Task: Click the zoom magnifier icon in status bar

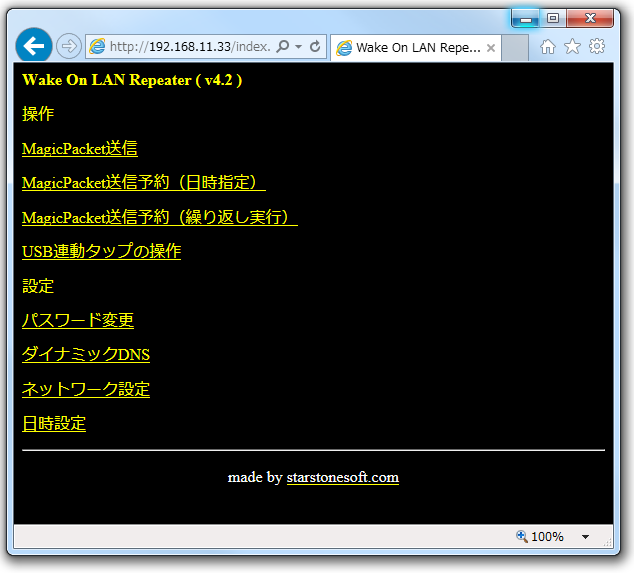Action: click(522, 536)
